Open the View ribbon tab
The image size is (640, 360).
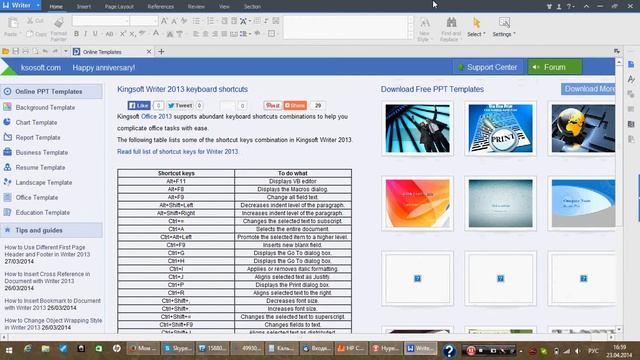pos(224,7)
